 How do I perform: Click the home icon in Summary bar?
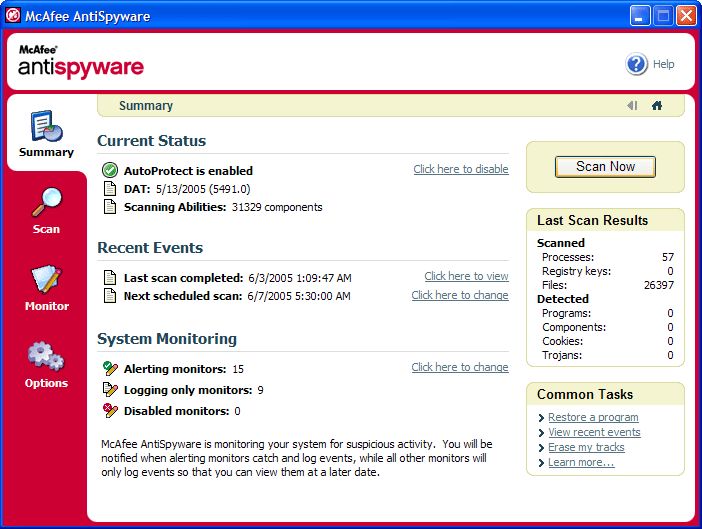(657, 105)
